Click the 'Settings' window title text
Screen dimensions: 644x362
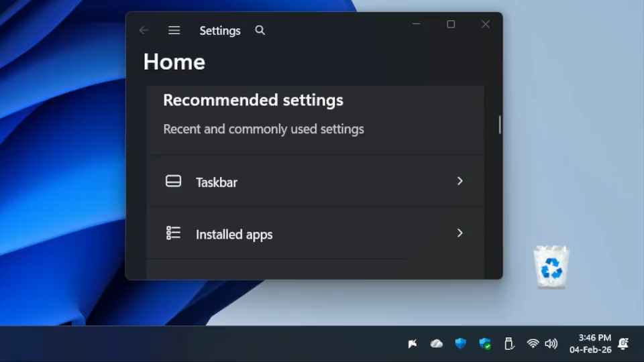220,31
